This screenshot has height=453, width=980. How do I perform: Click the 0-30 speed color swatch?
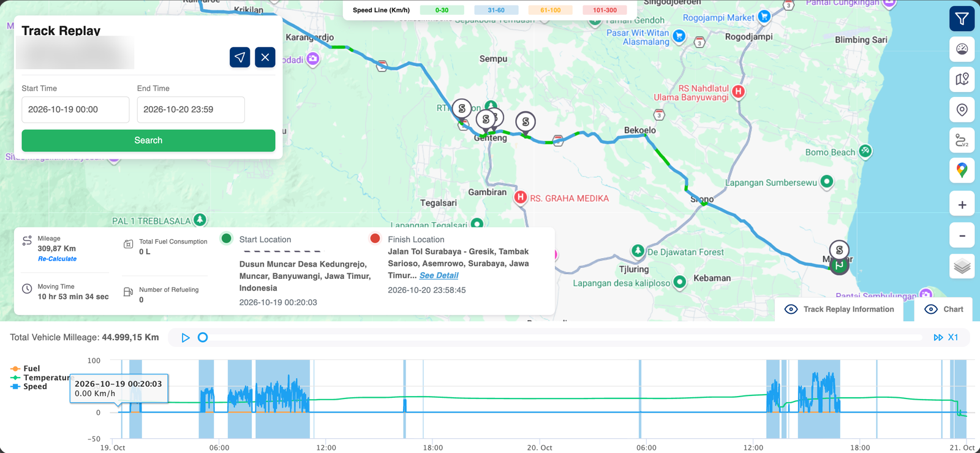[x=442, y=10]
